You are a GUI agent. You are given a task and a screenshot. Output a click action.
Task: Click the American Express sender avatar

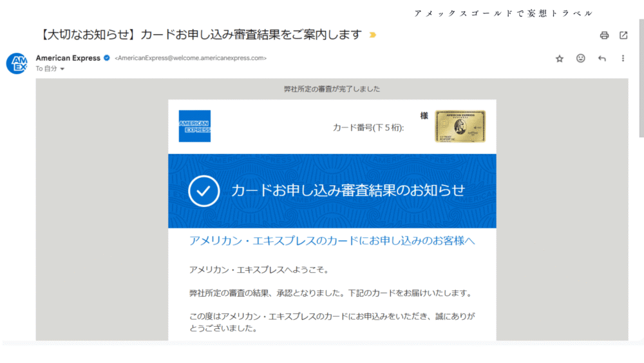[x=17, y=63]
